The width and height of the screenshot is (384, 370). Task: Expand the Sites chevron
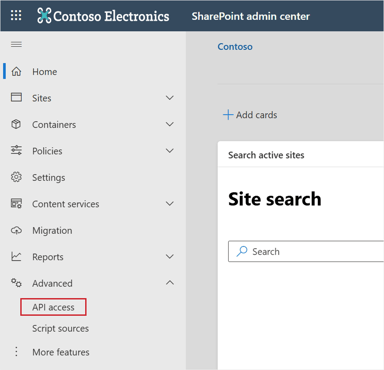pyautogui.click(x=170, y=98)
